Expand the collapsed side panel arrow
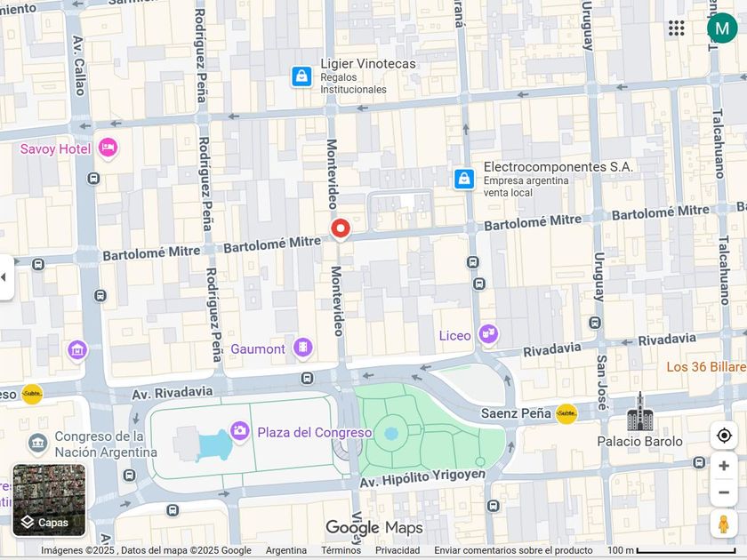The image size is (747, 560). click(x=4, y=277)
